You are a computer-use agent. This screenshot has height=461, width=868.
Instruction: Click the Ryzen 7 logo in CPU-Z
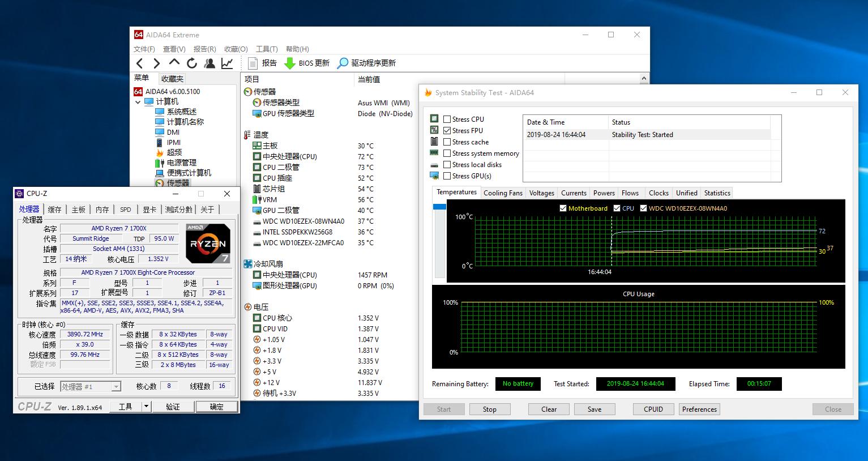click(208, 244)
